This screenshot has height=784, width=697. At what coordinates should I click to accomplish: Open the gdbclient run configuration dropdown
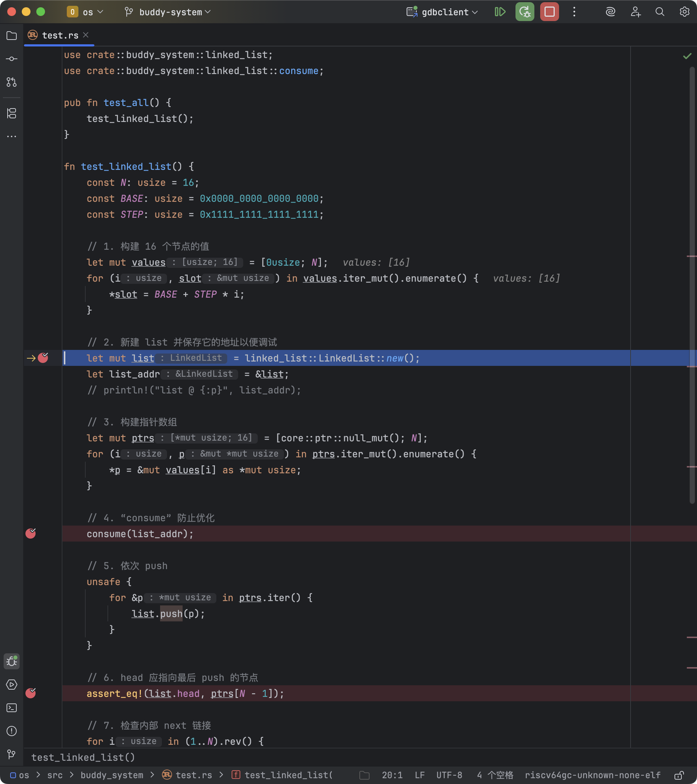point(442,12)
